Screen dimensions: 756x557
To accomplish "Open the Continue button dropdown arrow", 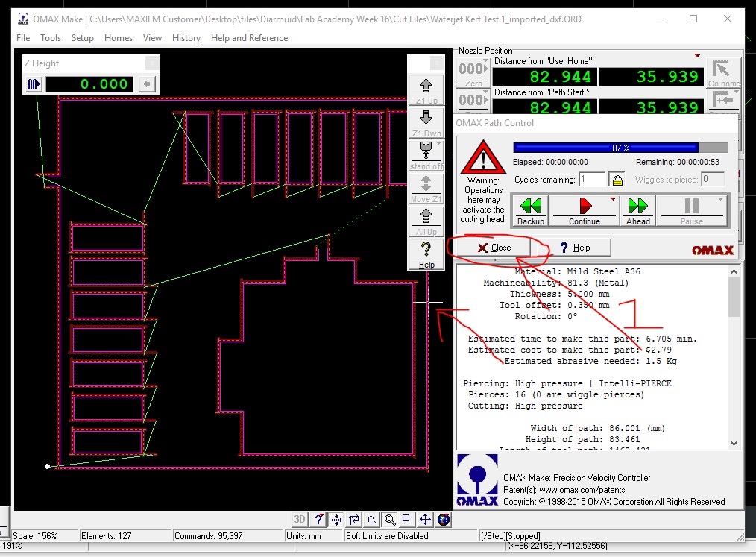I will click(x=613, y=199).
